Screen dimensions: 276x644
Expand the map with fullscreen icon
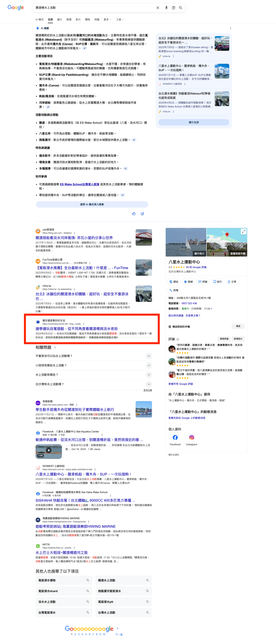pos(244,231)
